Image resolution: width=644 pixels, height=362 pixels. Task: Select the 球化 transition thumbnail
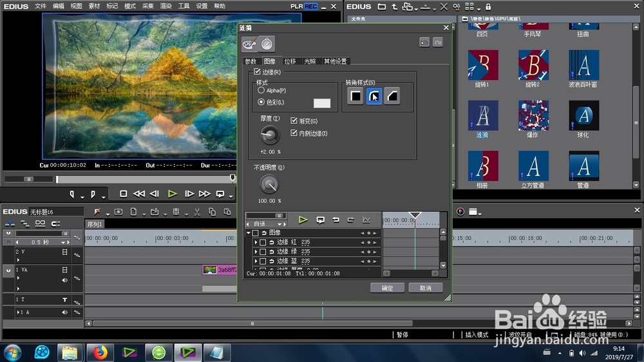coord(583,115)
